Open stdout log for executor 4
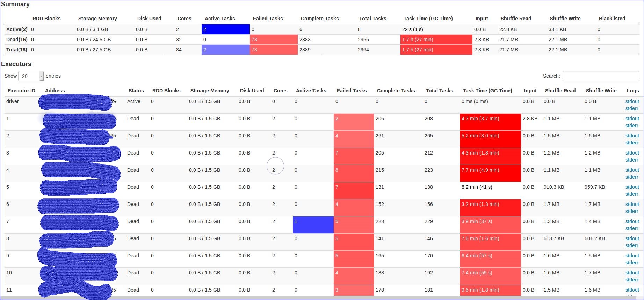Image resolution: width=644 pixels, height=300 pixels. (632, 170)
